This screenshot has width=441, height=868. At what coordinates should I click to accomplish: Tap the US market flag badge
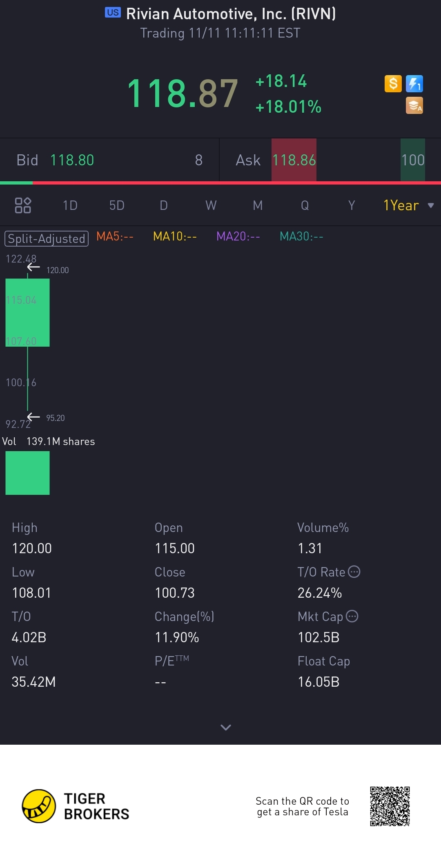pos(113,13)
